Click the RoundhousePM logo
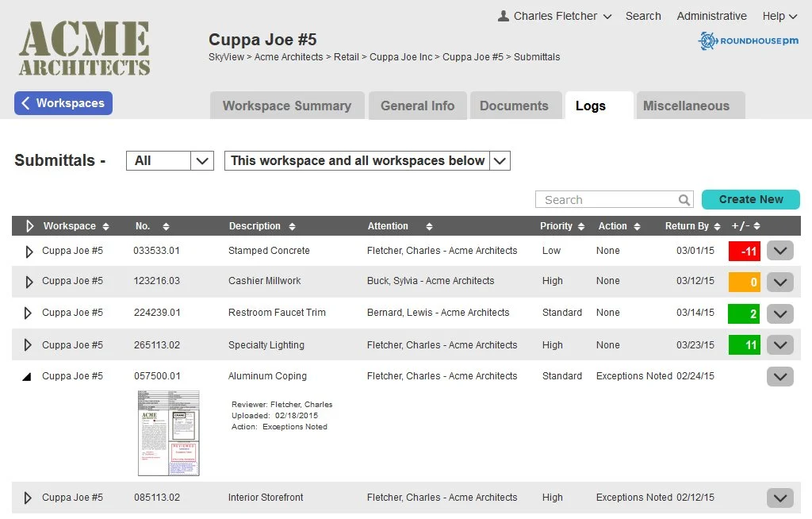The width and height of the screenshot is (812, 519). pyautogui.click(x=749, y=40)
